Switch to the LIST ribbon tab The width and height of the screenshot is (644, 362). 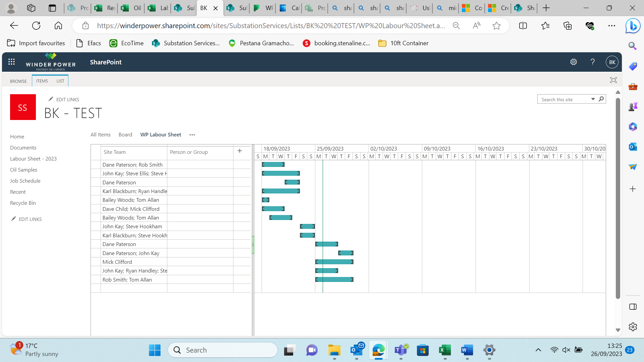pyautogui.click(x=60, y=81)
